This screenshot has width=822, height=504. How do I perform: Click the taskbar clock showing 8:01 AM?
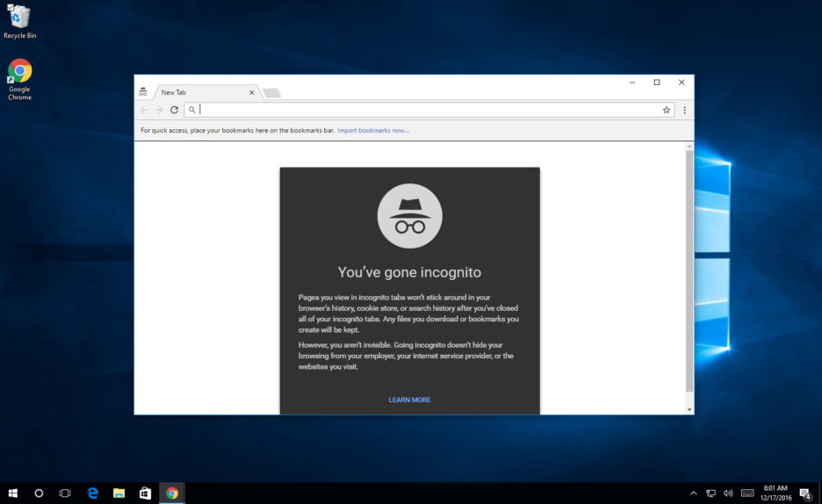(775, 493)
